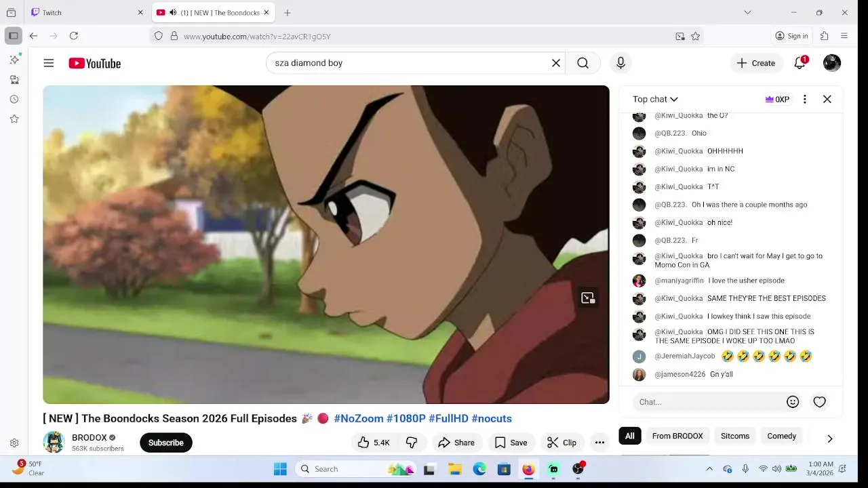Open Firefox View in the tab bar
868x488 pixels.
coord(11,12)
